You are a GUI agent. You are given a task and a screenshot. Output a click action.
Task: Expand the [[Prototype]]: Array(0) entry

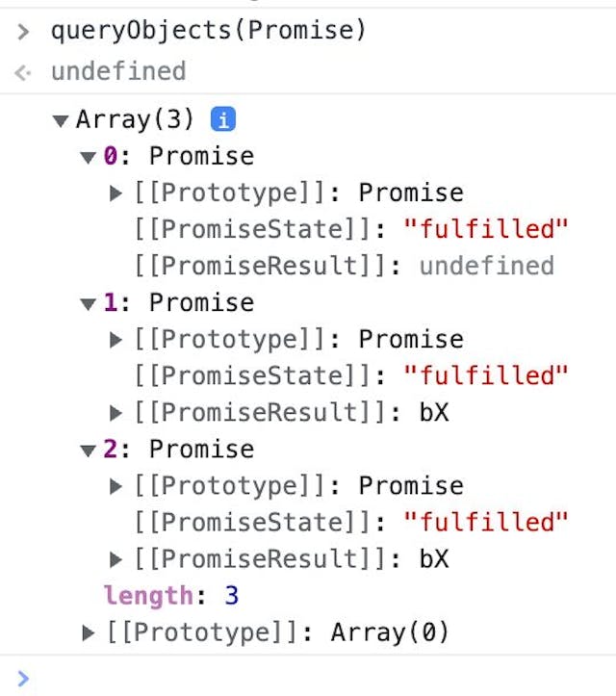tap(89, 632)
